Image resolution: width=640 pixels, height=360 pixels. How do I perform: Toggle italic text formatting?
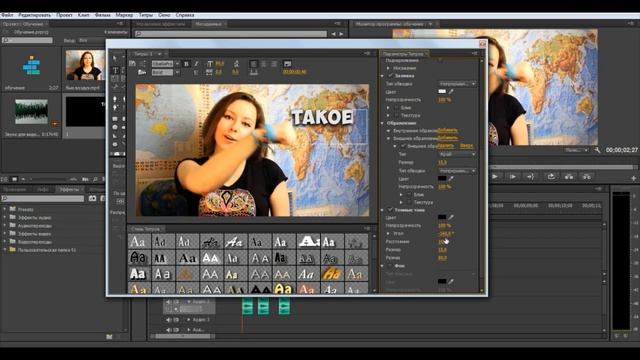click(x=196, y=64)
